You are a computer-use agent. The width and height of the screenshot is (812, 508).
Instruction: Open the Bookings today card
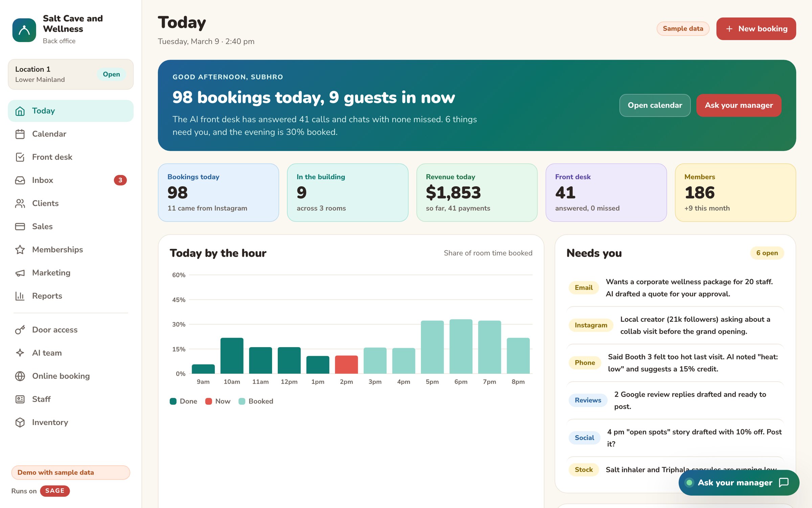pos(218,192)
